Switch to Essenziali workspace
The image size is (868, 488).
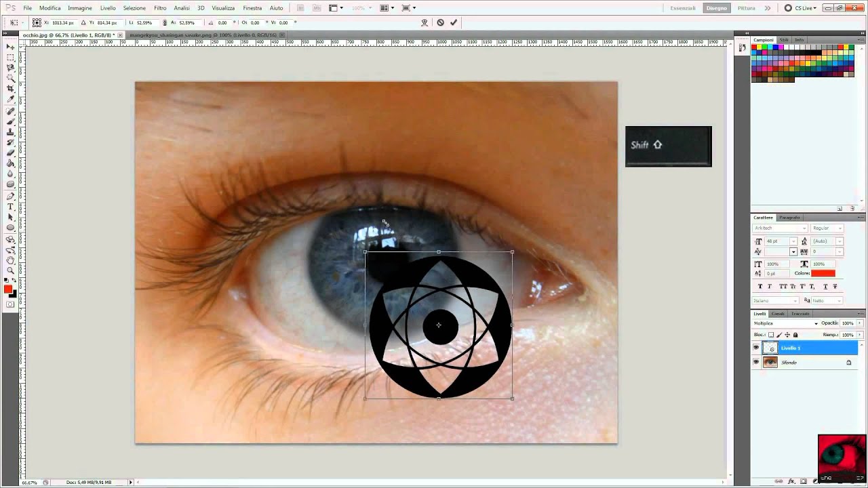[683, 8]
